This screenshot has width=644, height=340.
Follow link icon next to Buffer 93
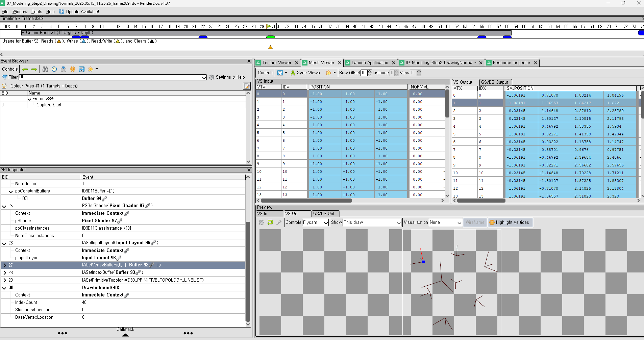138,272
